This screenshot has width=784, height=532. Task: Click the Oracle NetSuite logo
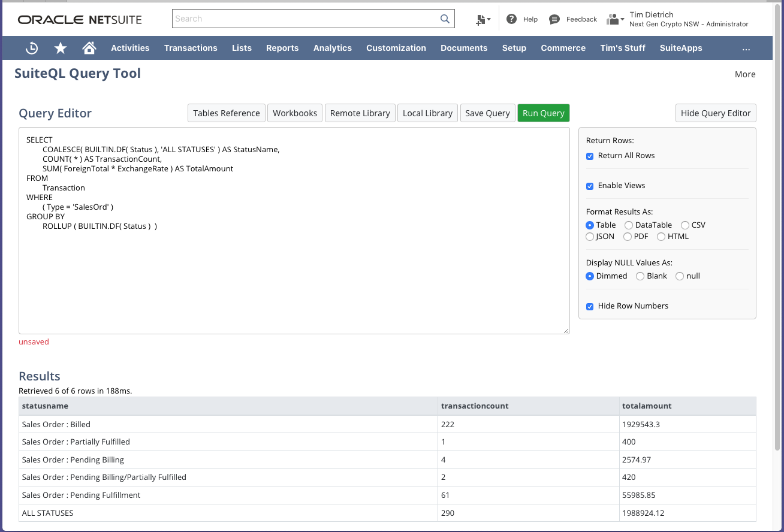coord(80,20)
